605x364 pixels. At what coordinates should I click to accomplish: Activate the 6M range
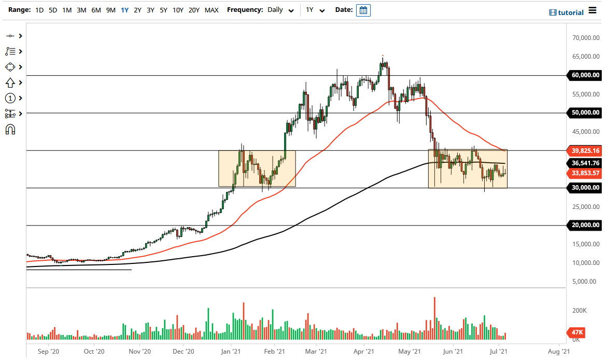click(x=96, y=10)
